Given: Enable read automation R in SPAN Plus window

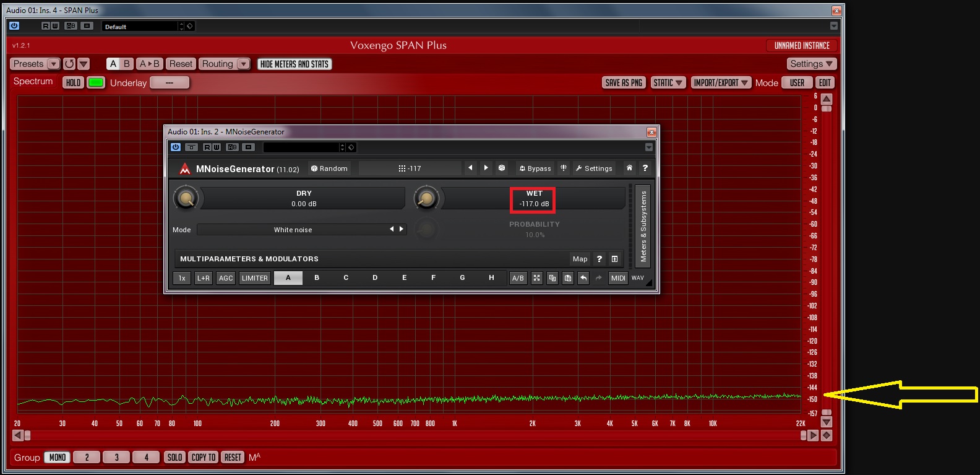Looking at the screenshot, I should tap(46, 25).
